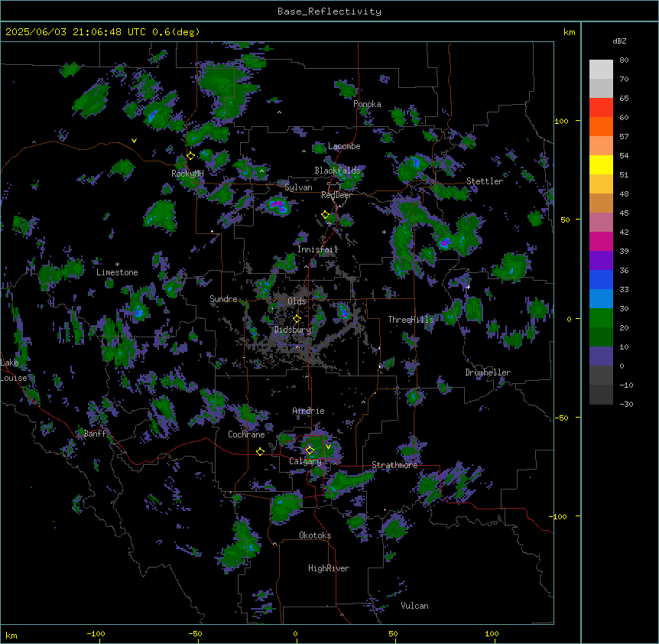Click the Stettler label

[485, 181]
